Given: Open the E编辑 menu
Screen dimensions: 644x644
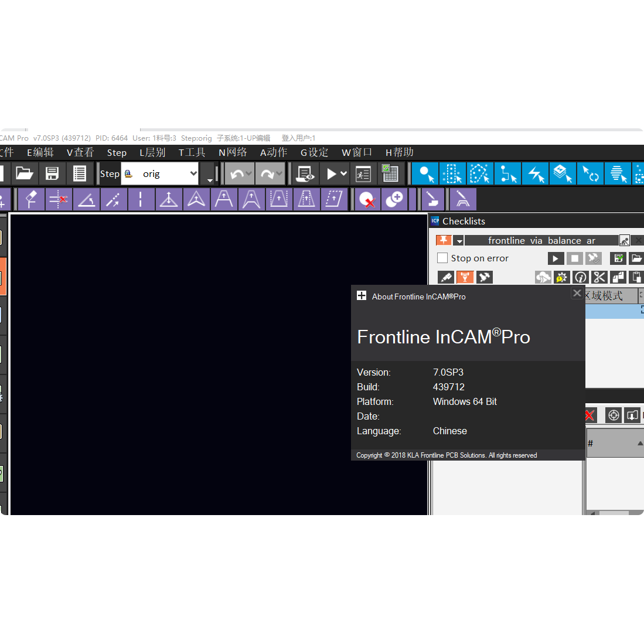Looking at the screenshot, I should click(40, 152).
